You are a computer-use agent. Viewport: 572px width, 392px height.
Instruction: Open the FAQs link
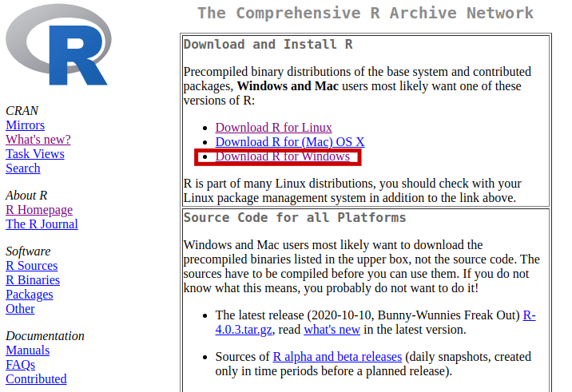tap(20, 365)
